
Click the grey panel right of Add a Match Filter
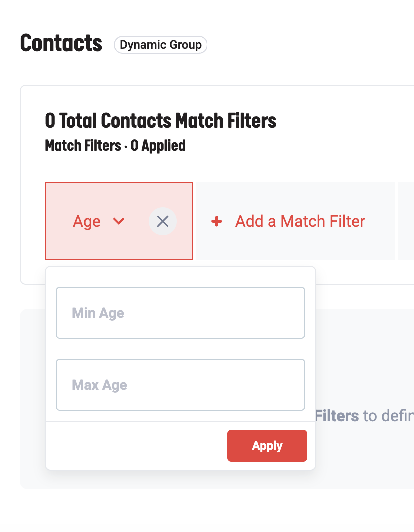pos(406,221)
